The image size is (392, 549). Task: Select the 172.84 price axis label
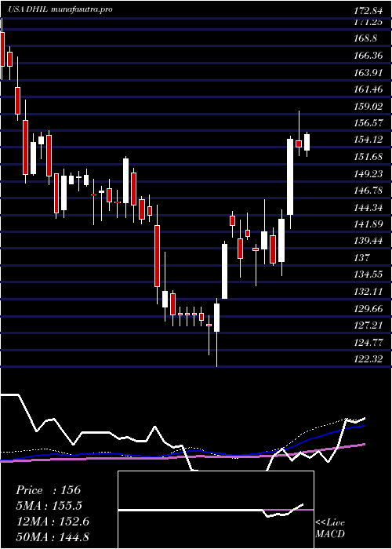368,10
